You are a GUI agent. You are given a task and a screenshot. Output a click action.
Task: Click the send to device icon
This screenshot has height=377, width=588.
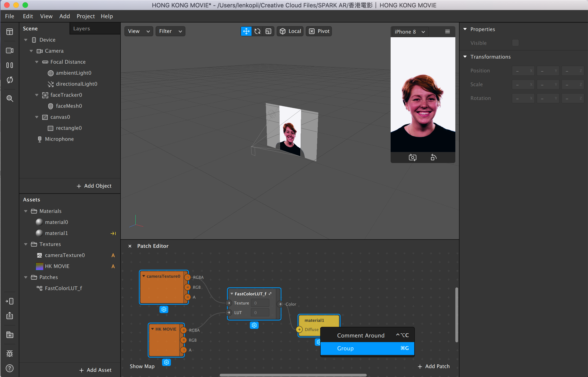click(x=10, y=301)
